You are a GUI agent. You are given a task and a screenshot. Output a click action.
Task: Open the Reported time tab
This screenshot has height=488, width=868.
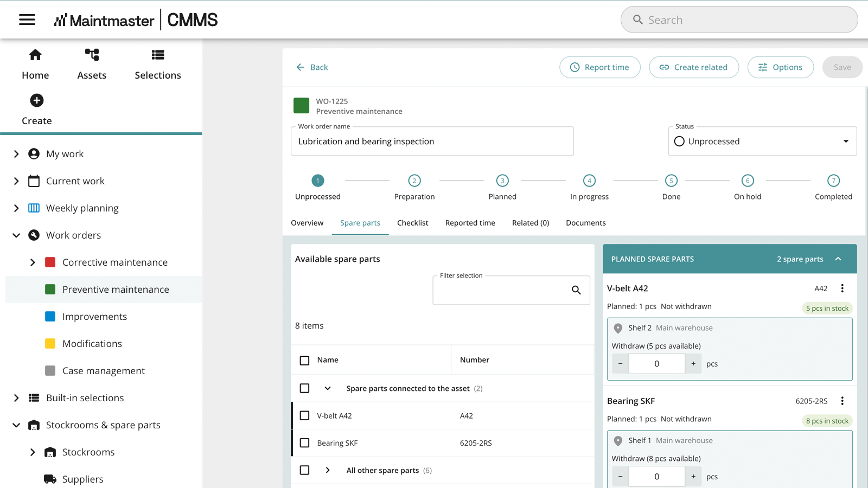[x=470, y=223]
